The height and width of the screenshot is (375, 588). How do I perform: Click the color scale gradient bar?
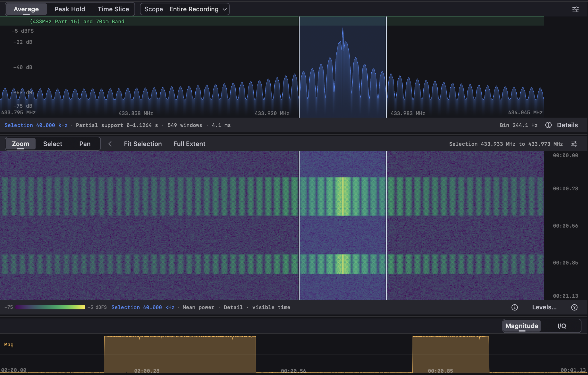coord(50,307)
